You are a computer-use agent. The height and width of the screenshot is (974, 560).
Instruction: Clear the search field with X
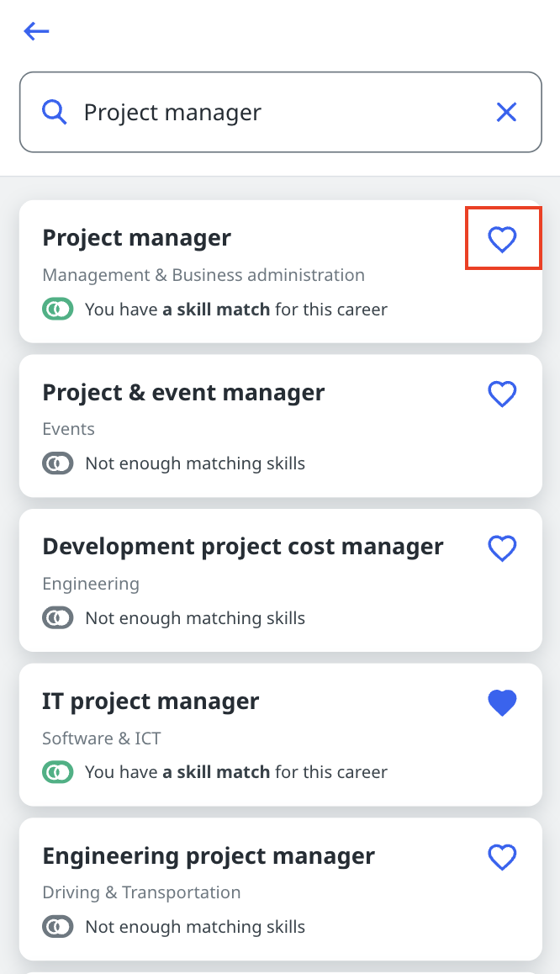[x=506, y=112]
